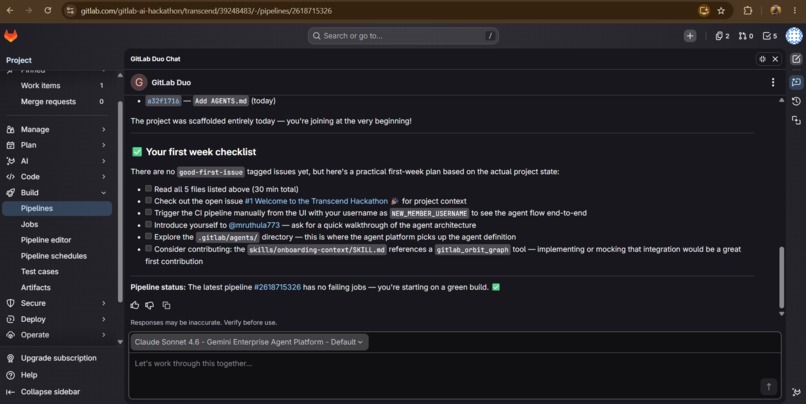806x404 pixels.
Task: Open the Create new plus button
Action: click(x=690, y=36)
